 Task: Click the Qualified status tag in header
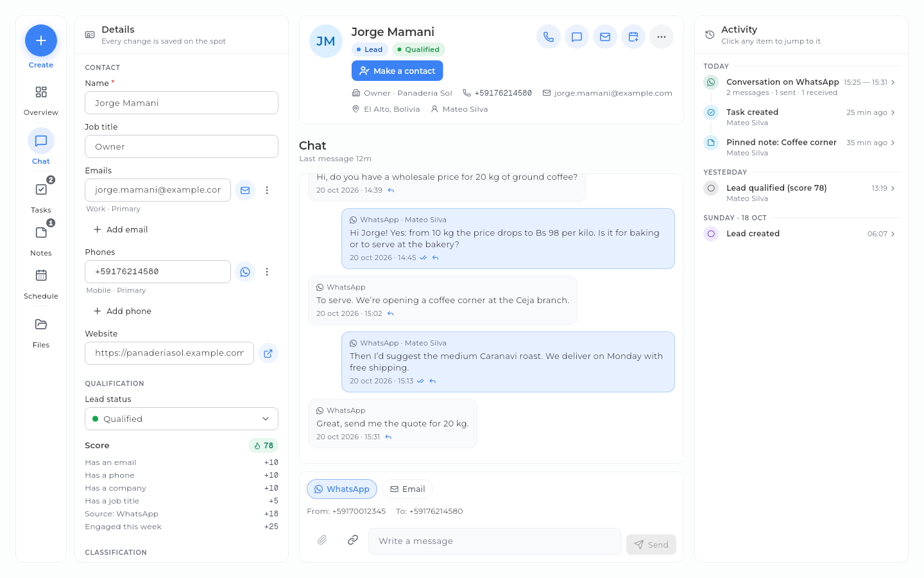pos(418,49)
